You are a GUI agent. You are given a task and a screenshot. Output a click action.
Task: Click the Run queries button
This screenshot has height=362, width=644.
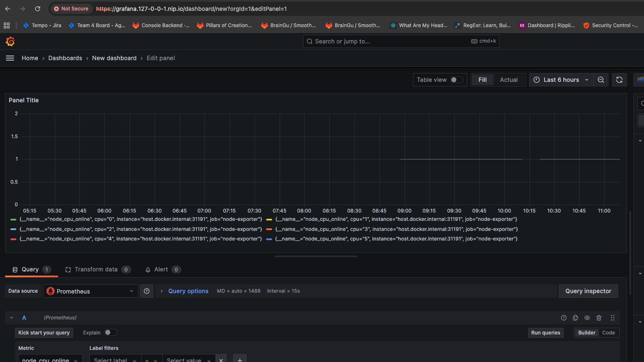point(545,333)
